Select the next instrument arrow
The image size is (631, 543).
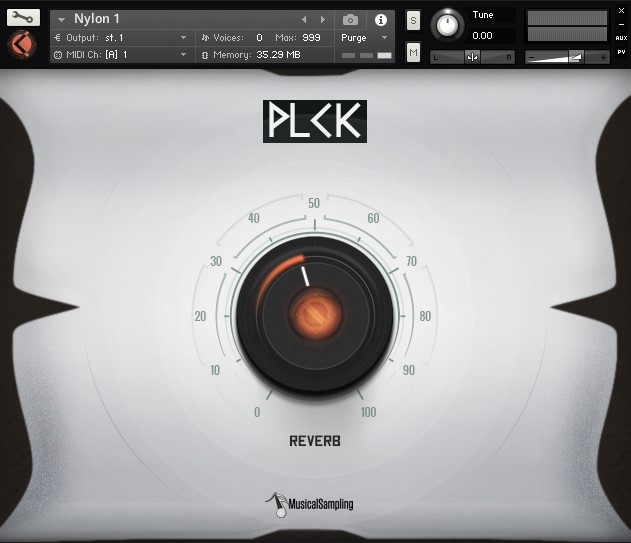(322, 20)
